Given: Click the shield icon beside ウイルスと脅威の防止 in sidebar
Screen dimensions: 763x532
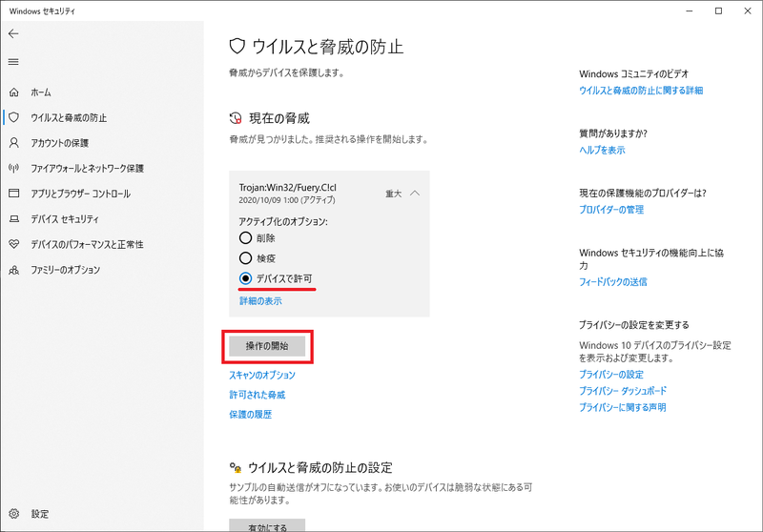Looking at the screenshot, I should tap(14, 117).
